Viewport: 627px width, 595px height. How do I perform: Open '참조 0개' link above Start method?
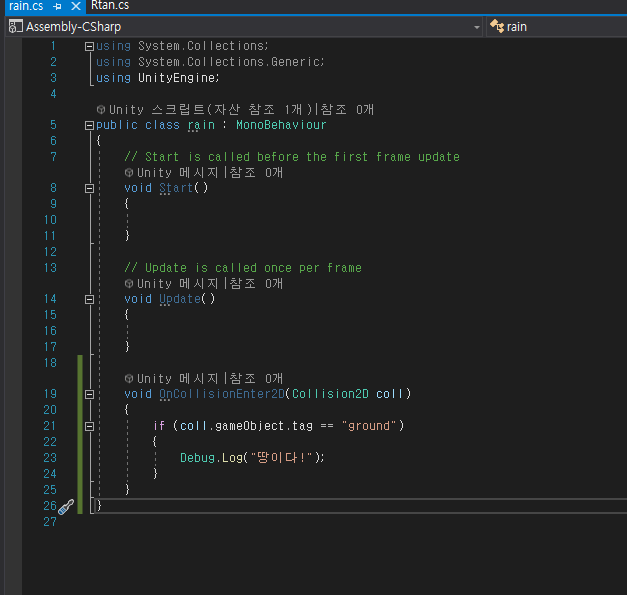pos(256,172)
